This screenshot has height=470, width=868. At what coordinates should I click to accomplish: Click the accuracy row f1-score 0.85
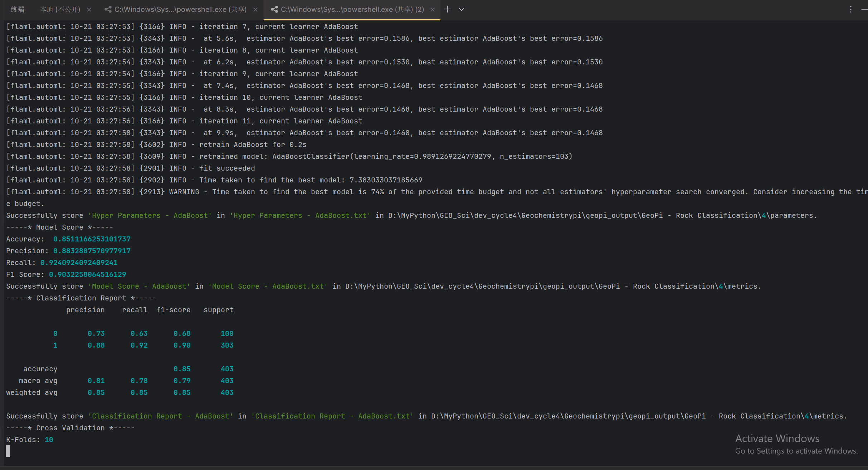click(x=182, y=369)
